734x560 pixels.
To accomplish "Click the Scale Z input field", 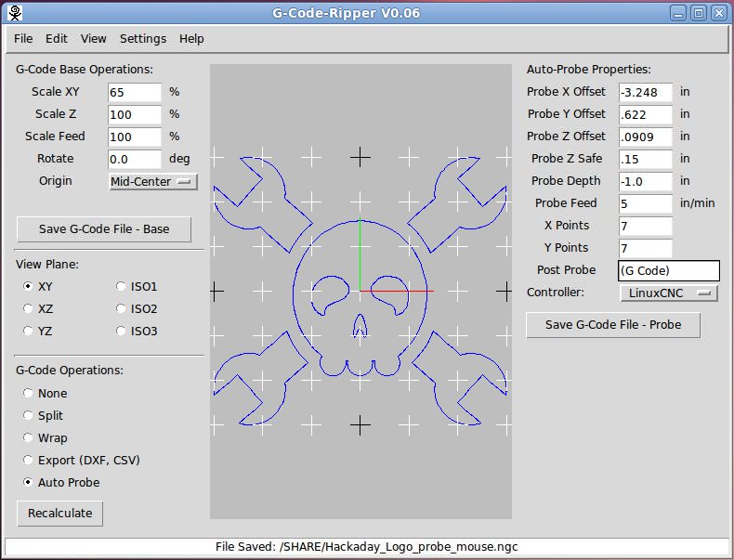I will 135,114.
